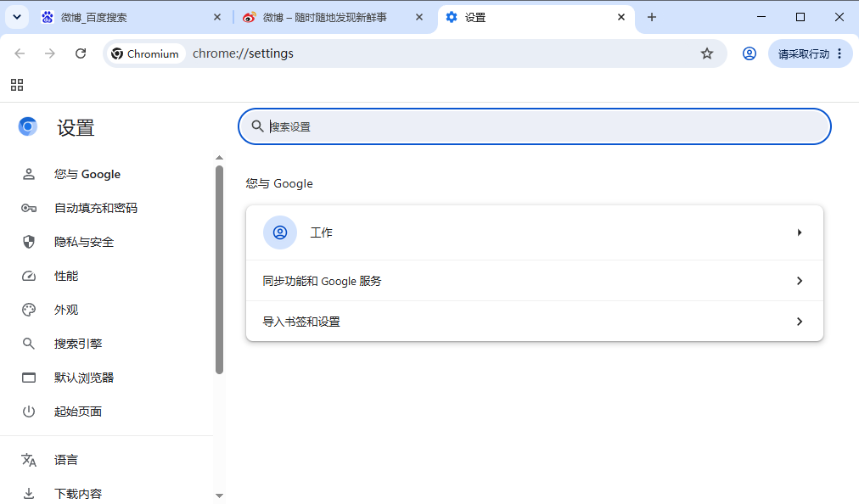Open a new tab with plus button
Image resolution: width=859 pixels, height=504 pixels.
point(651,18)
